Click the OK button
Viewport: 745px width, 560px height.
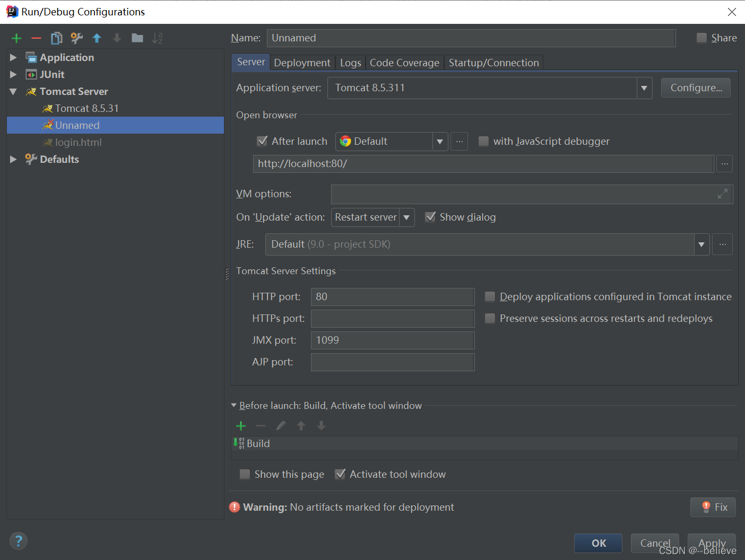(598, 543)
